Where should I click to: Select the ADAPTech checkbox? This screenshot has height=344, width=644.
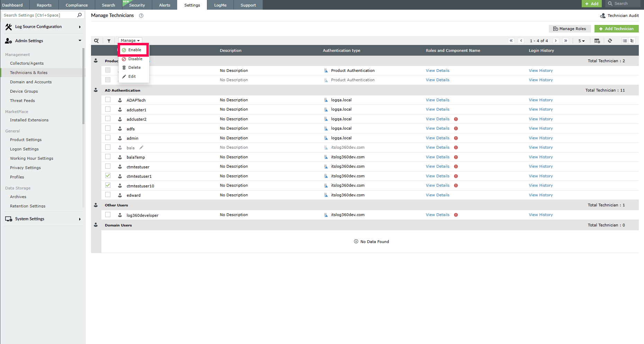(x=108, y=100)
